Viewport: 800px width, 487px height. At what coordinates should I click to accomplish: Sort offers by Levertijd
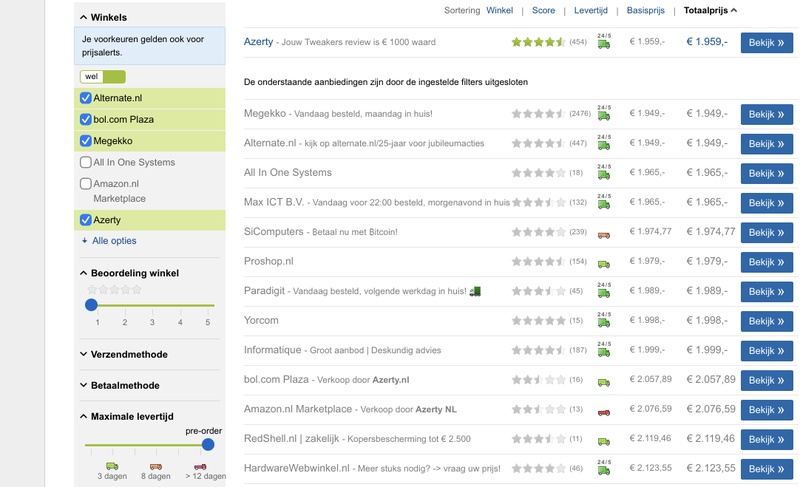click(x=591, y=10)
